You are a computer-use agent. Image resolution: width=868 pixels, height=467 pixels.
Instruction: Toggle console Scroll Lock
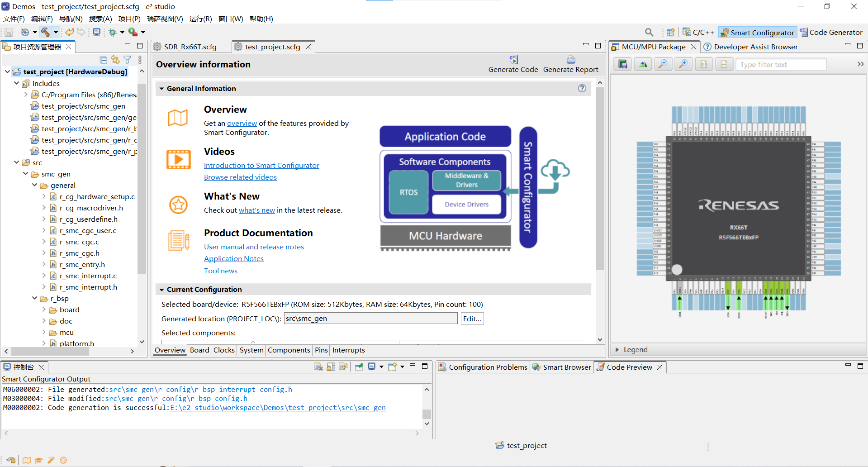tap(331, 367)
